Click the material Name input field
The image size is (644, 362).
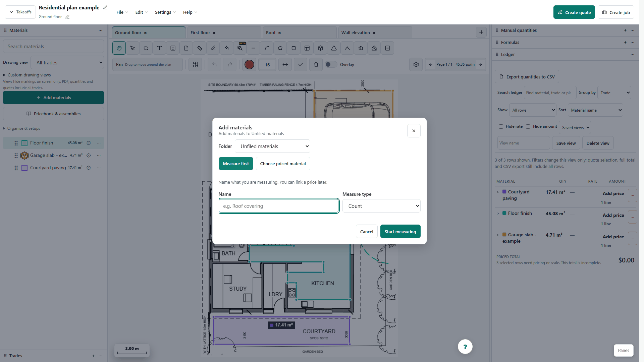pos(279,206)
